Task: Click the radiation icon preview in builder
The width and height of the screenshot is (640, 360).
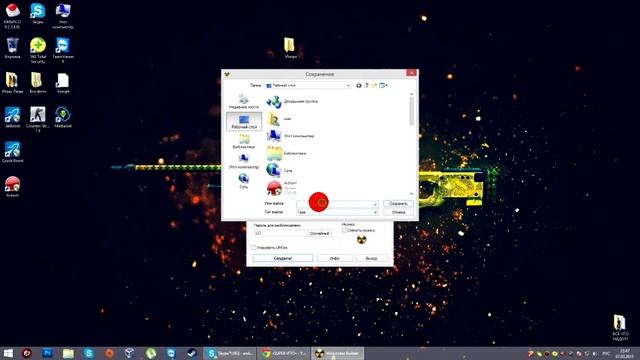Action: pyautogui.click(x=361, y=240)
